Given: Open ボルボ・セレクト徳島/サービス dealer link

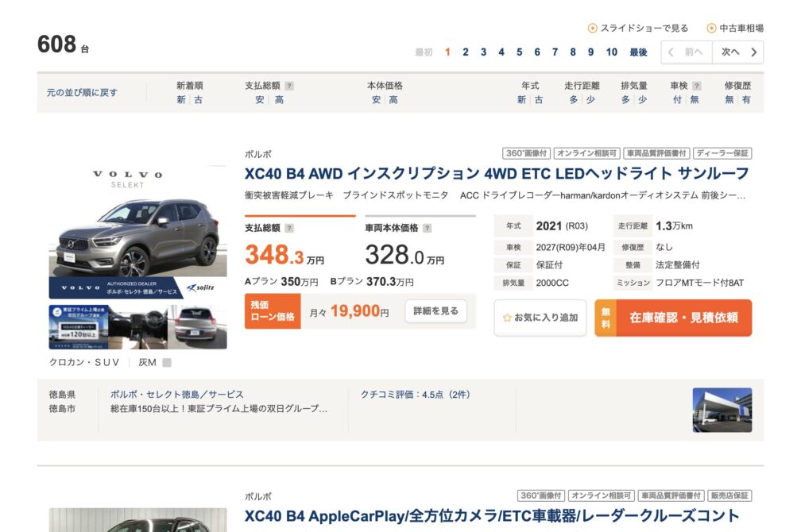Looking at the screenshot, I should point(177,394).
